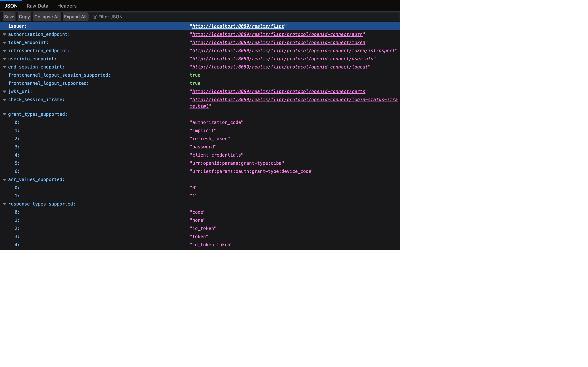Select the frontchannel_logout_supported row

49,83
